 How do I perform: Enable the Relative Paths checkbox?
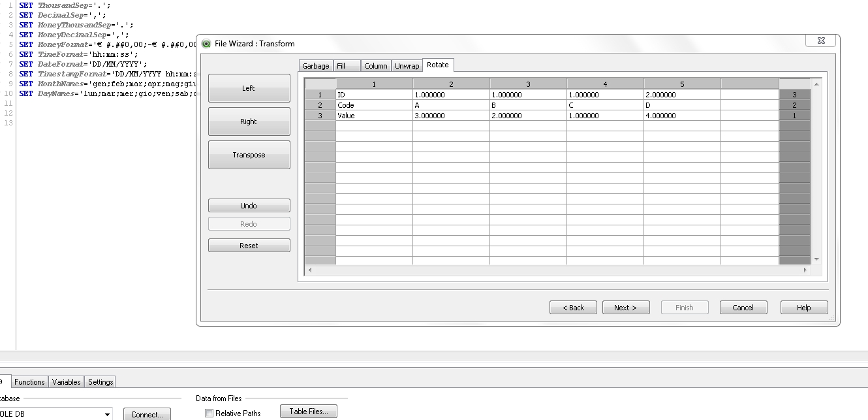pos(209,413)
